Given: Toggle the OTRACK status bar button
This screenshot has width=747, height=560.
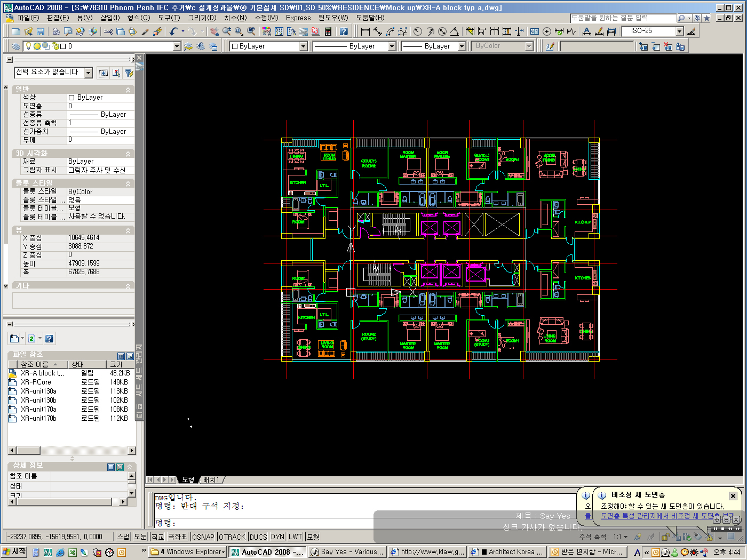Looking at the screenshot, I should pyautogui.click(x=232, y=537).
